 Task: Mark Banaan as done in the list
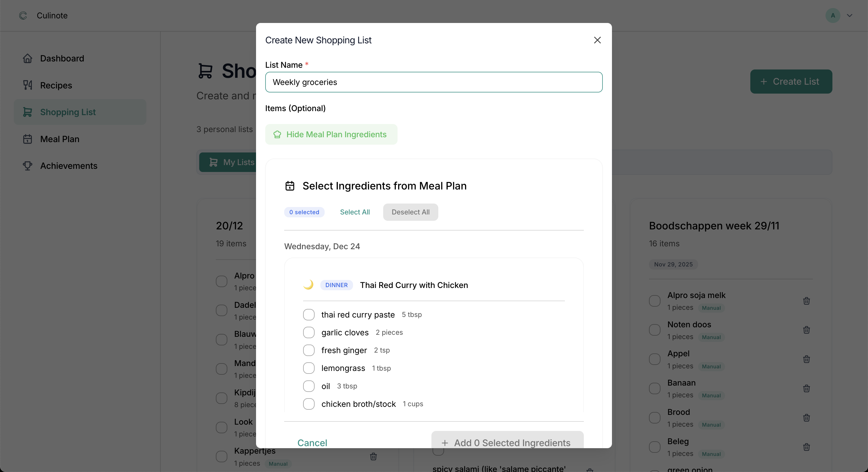coord(655,388)
